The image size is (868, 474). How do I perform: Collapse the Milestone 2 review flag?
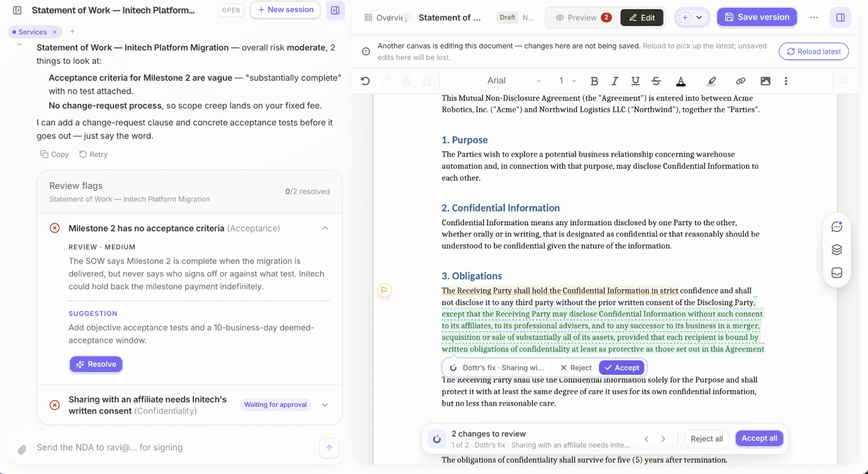tap(325, 228)
